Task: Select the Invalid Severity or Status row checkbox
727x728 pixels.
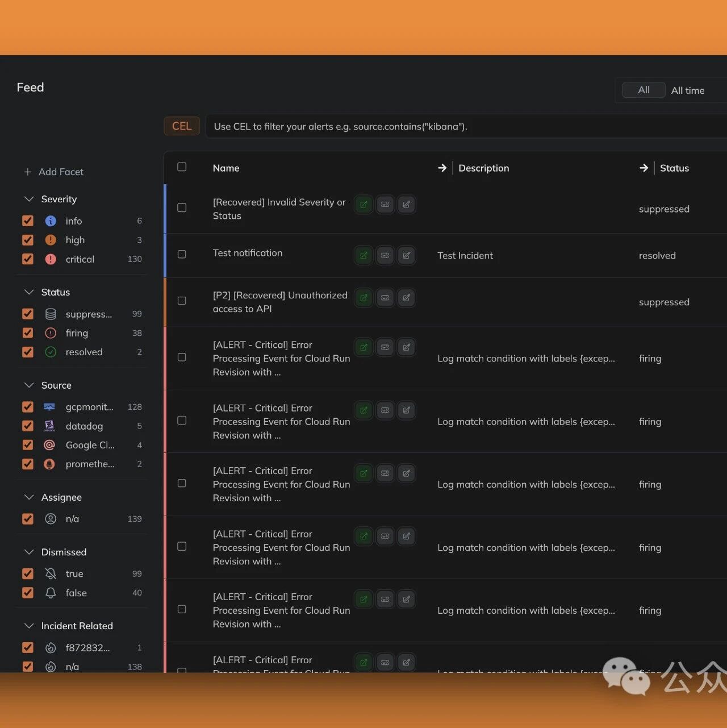Action: click(x=182, y=208)
